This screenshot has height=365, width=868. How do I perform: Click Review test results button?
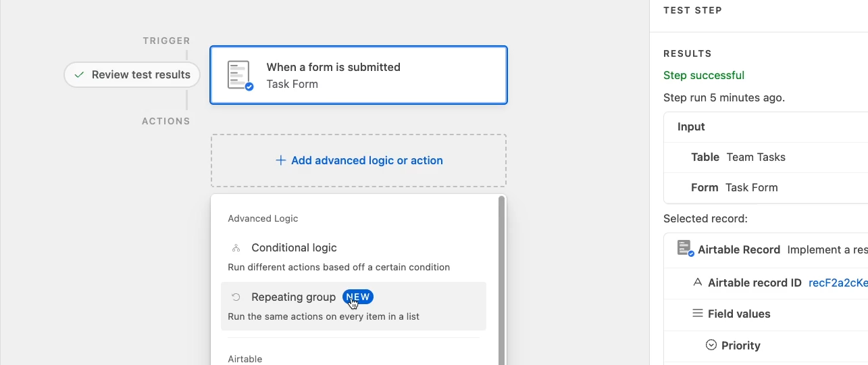(132, 75)
